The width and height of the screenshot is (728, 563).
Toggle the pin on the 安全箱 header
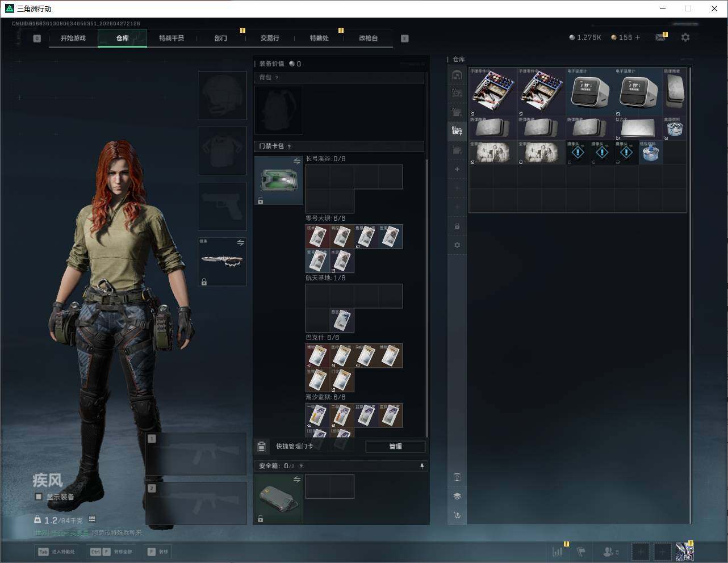(x=422, y=466)
